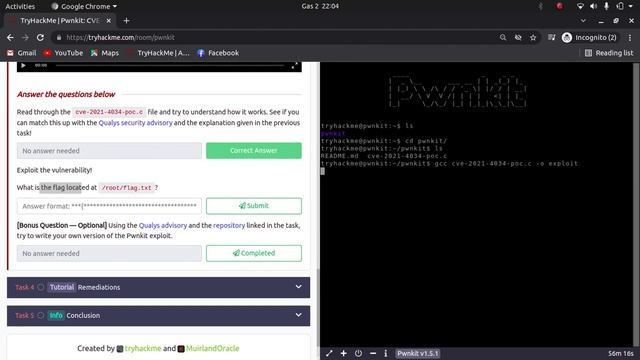This screenshot has width=640, height=360.
Task: Bookmark this page with the star
Action: tap(533, 38)
